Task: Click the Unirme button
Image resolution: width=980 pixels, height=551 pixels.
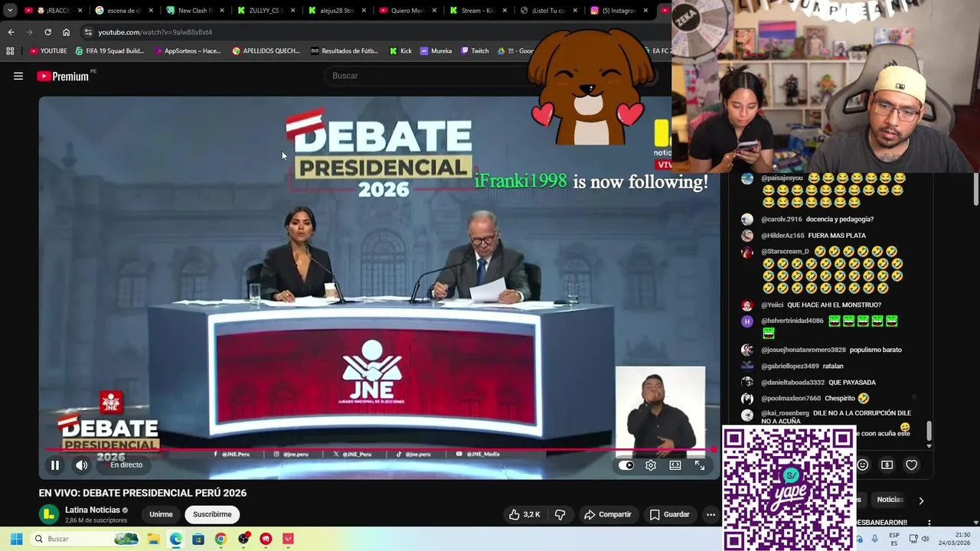Action: point(161,514)
